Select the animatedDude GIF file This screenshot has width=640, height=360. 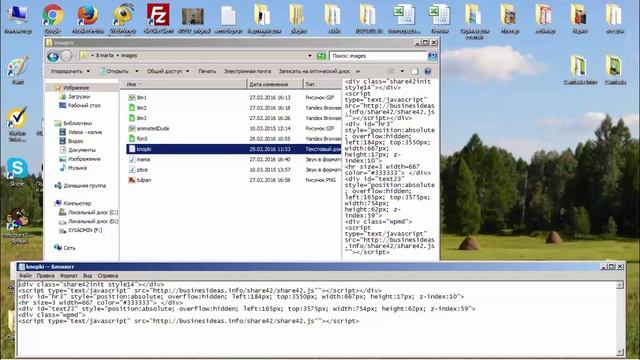pos(149,128)
